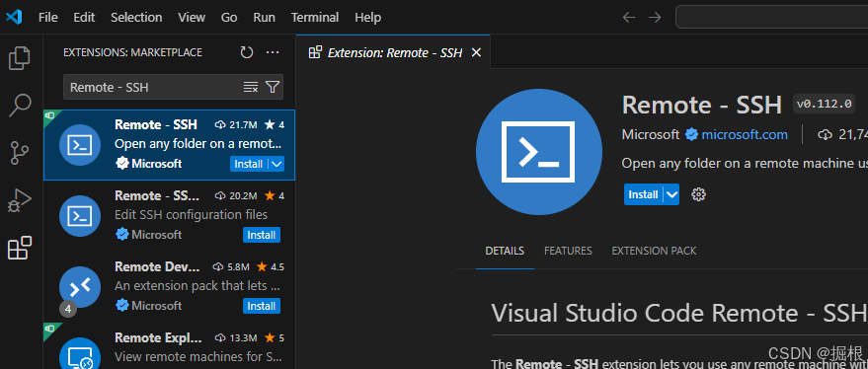
Task: Click the "Edit SSH configuration files" description
Action: click(x=191, y=215)
